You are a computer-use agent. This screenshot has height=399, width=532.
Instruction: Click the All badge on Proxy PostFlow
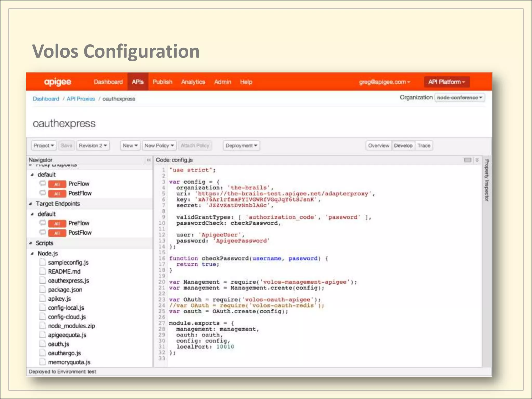pyautogui.click(x=57, y=194)
